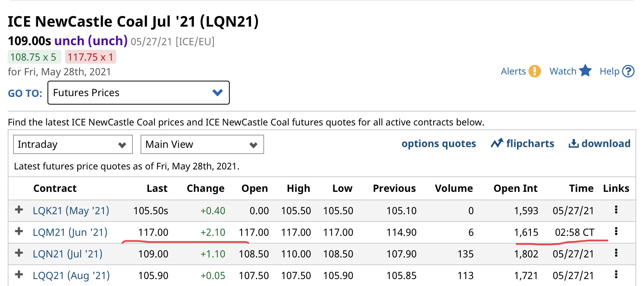
Task: Expand the LQN21 (Jul '21) row
Action: (x=19, y=253)
